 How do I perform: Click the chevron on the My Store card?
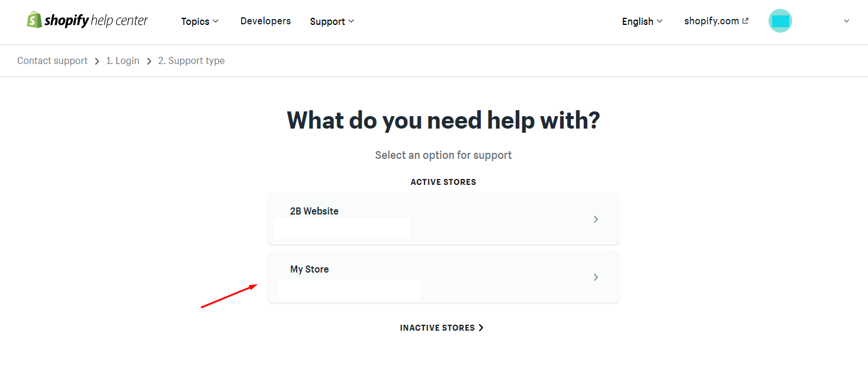tap(596, 277)
